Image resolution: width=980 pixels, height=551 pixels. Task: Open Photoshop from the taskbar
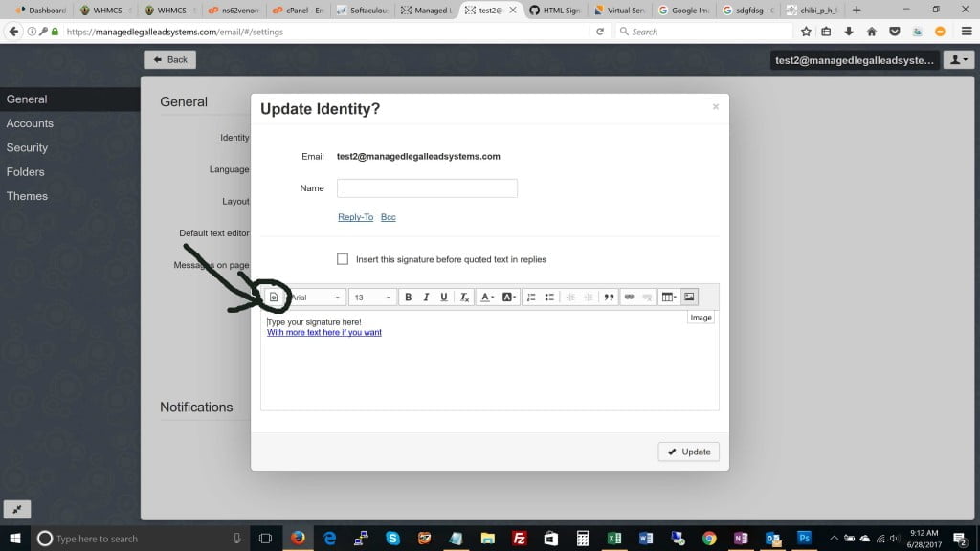[x=804, y=538]
